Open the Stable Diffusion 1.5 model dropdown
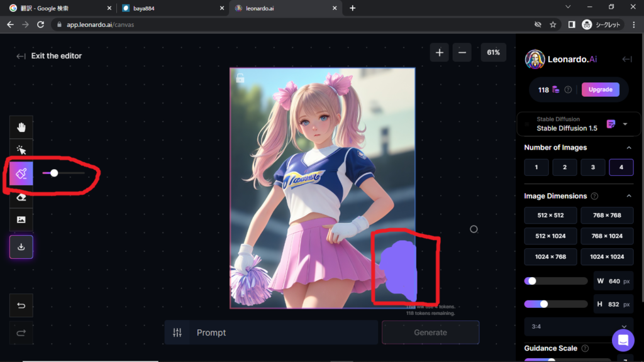The width and height of the screenshot is (644, 362). [x=625, y=124]
